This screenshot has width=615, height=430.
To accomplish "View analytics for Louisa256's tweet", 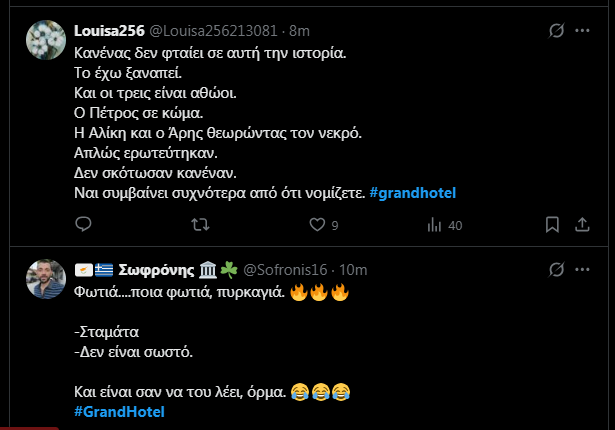I will [x=433, y=226].
